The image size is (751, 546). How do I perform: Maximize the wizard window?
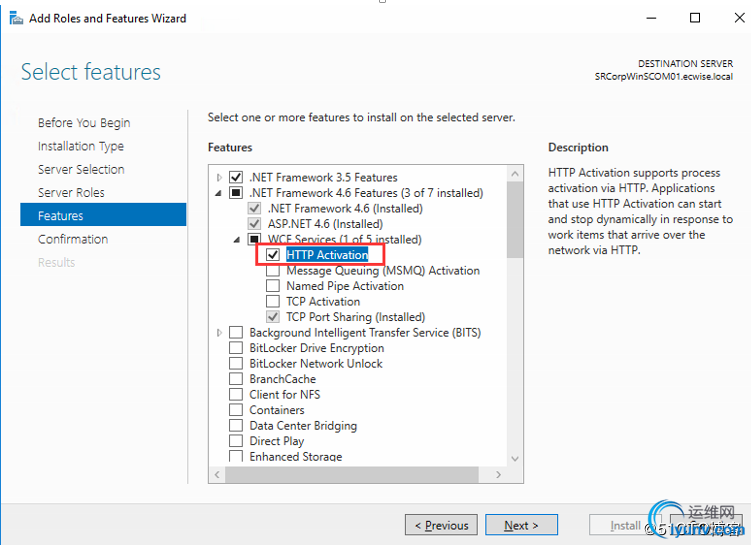pyautogui.click(x=695, y=18)
